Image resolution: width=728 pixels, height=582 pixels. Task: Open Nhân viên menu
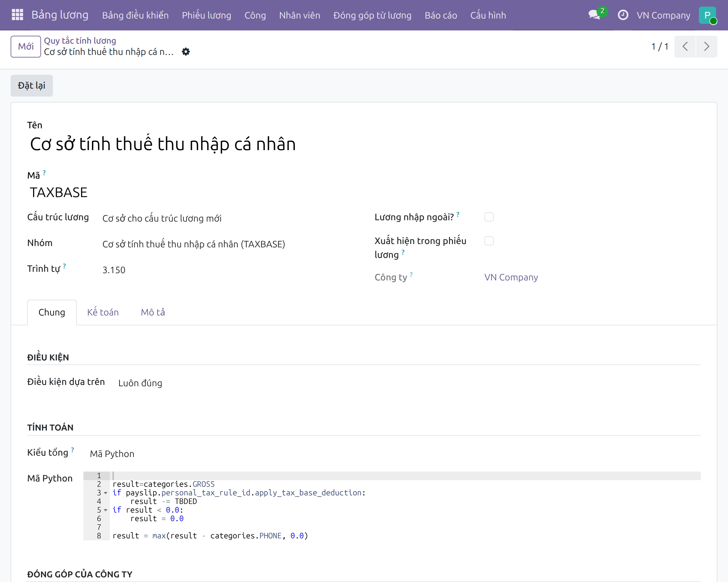tap(299, 15)
